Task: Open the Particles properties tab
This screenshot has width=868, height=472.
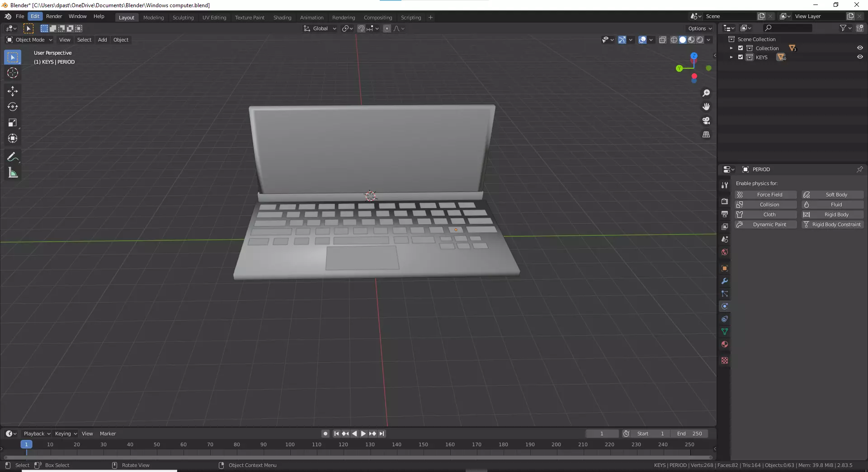Action: pos(725,294)
